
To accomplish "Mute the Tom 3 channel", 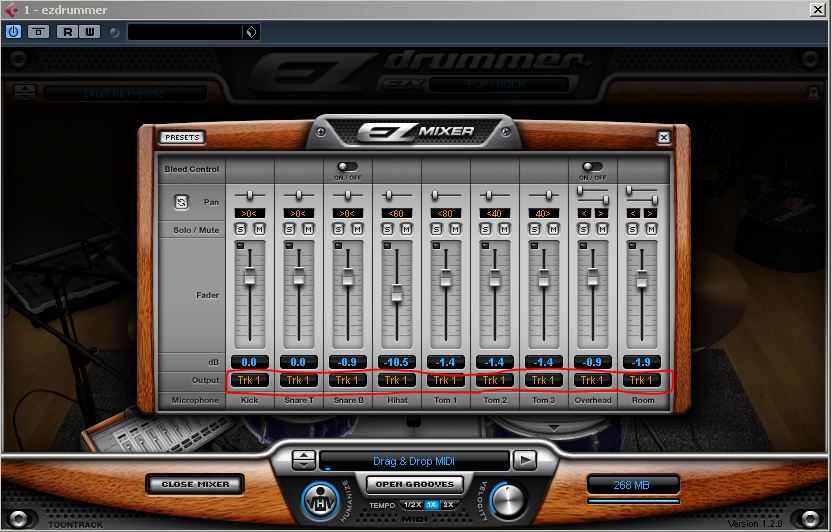I will (553, 229).
